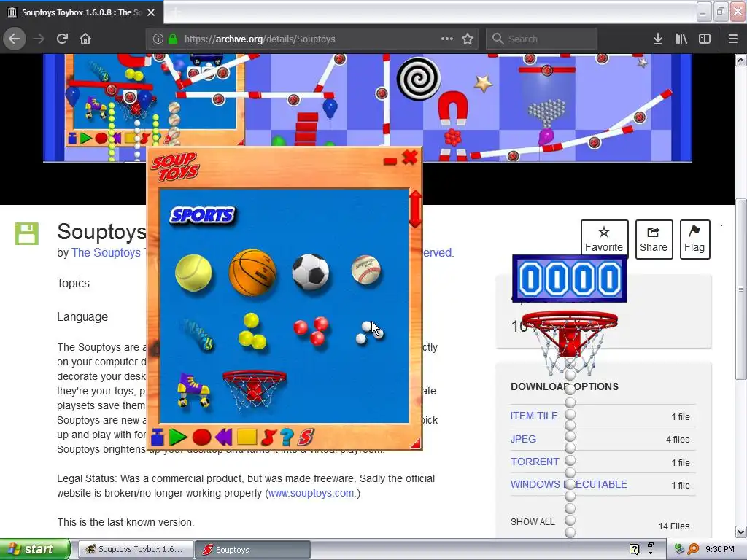Click SHOW ALL files link

coord(533,522)
